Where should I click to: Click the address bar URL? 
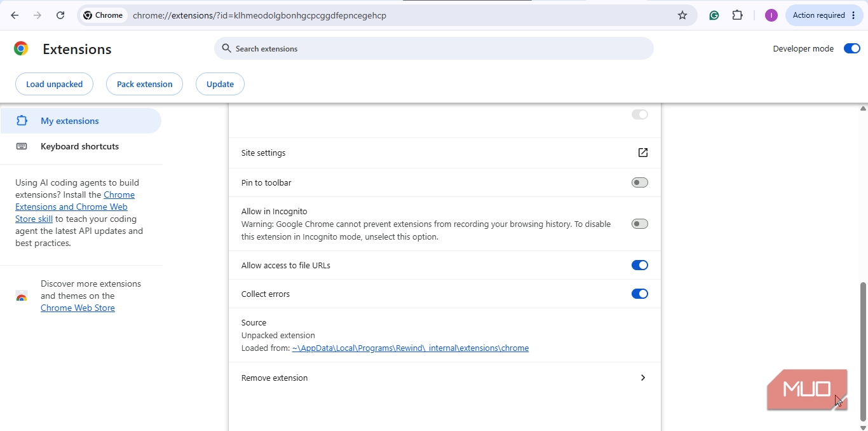[x=259, y=15]
